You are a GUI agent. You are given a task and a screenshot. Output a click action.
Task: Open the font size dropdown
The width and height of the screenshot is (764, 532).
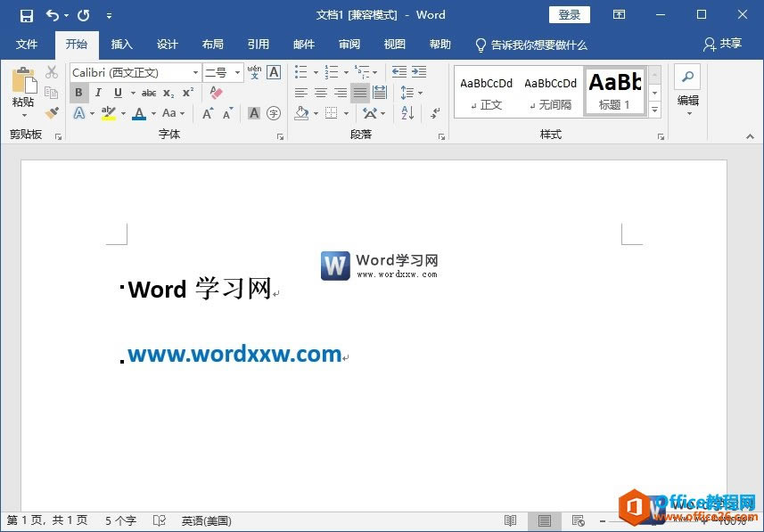click(x=237, y=72)
